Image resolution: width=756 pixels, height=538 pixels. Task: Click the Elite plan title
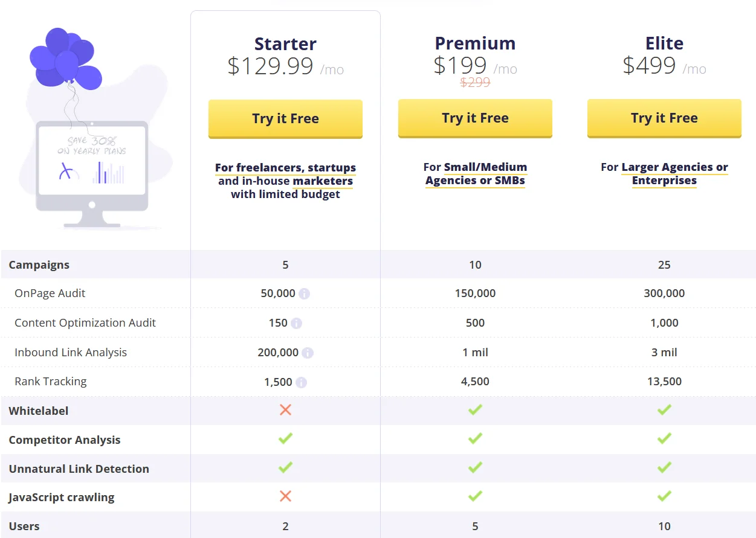pyautogui.click(x=664, y=43)
